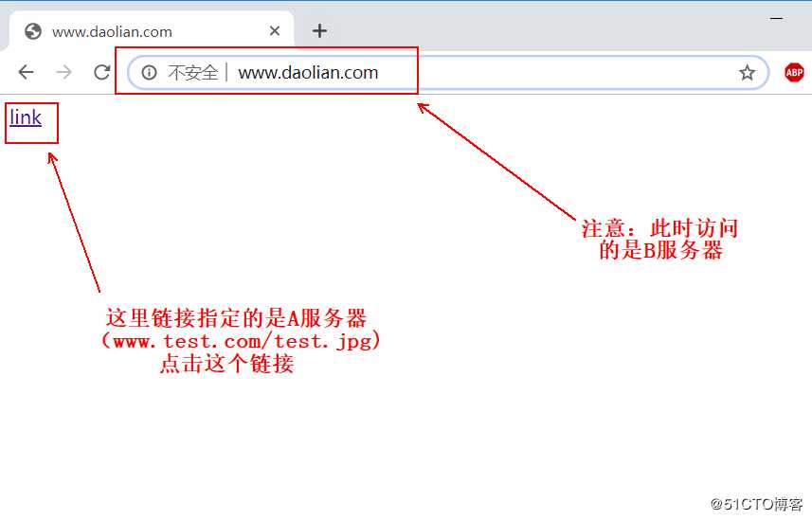Click the red note 注意：此时访问

coord(659,228)
